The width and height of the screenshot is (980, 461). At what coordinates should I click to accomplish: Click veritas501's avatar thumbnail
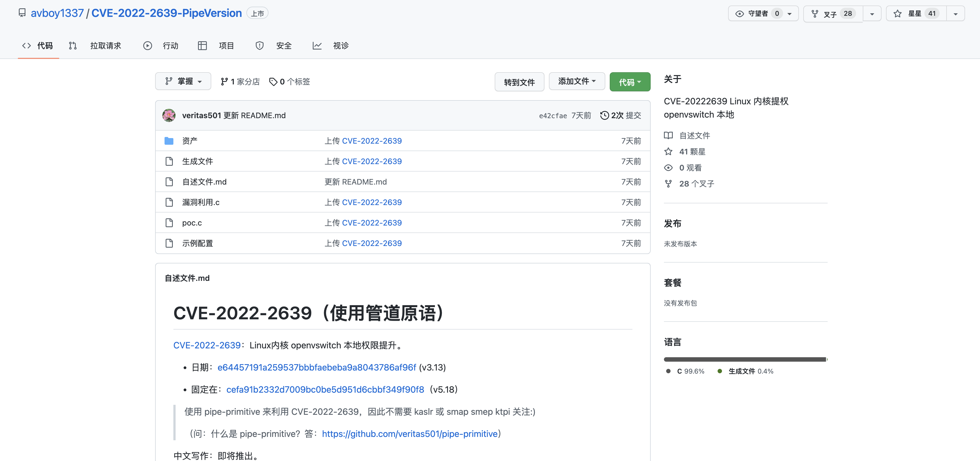(169, 115)
